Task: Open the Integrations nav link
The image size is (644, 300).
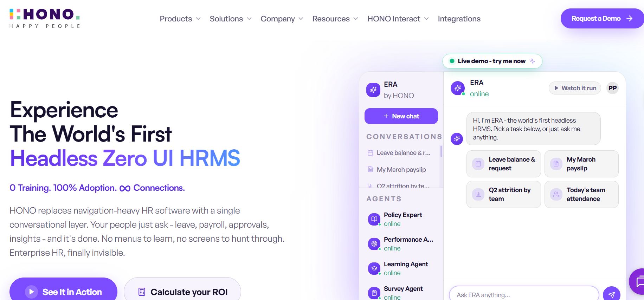Action: pos(459,19)
